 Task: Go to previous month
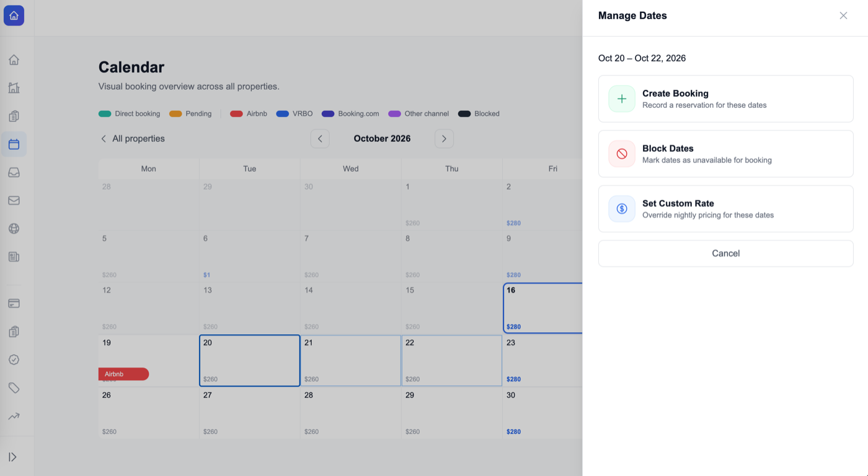coord(320,139)
